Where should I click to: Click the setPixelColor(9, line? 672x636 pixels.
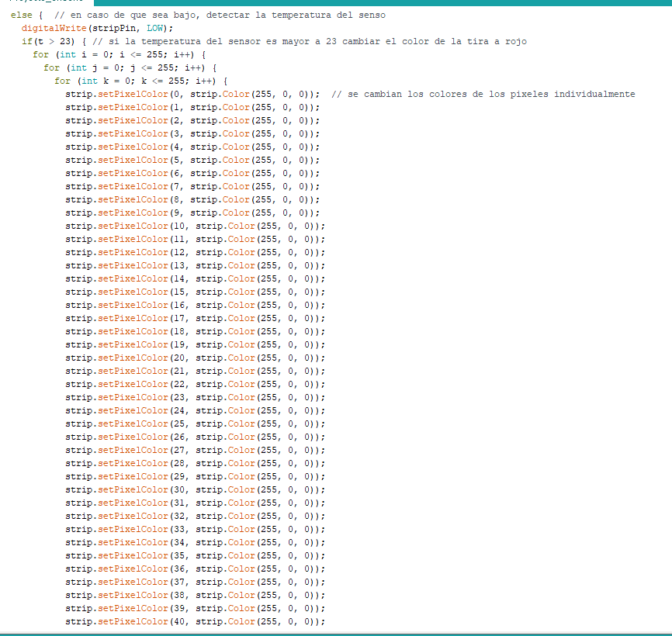[192, 213]
